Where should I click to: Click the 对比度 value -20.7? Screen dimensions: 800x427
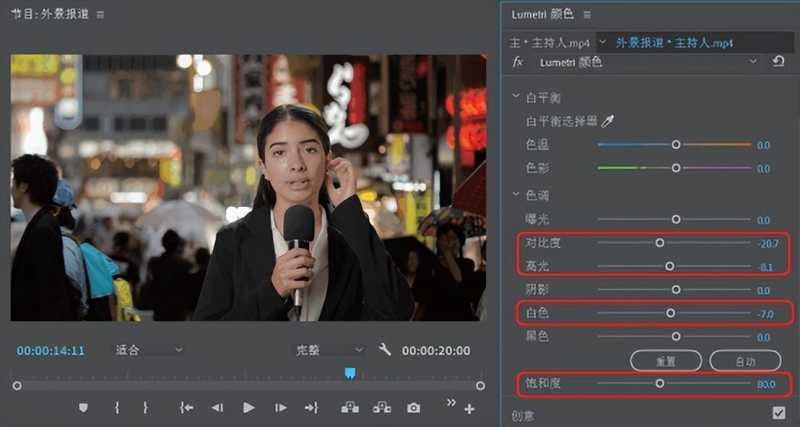(x=768, y=244)
